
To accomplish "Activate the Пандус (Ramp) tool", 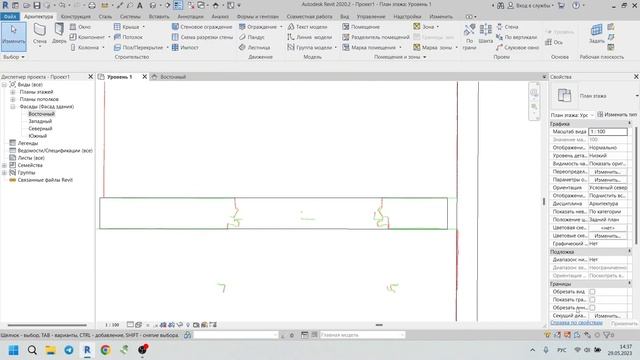I will 252,37.
